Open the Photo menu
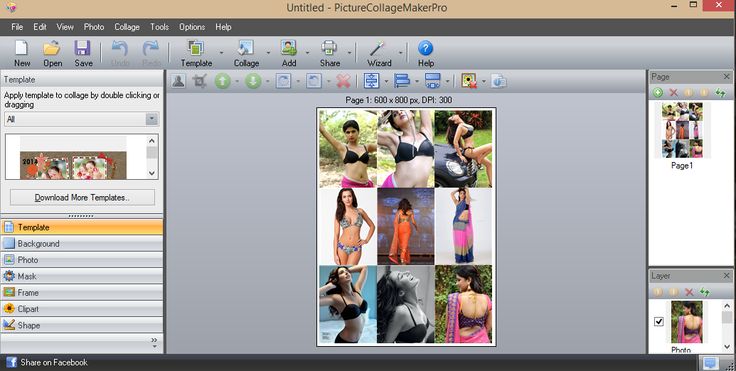 [x=94, y=27]
